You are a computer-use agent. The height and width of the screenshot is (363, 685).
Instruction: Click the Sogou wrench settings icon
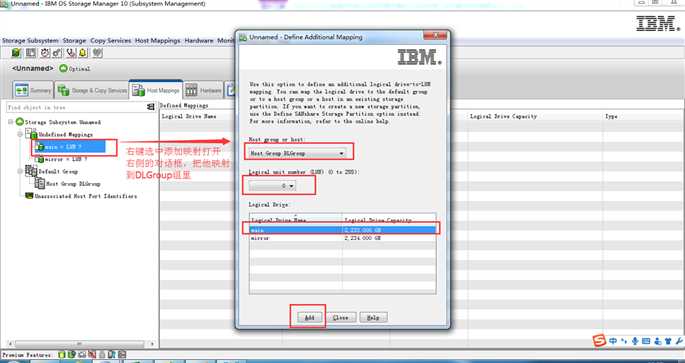[679, 341]
